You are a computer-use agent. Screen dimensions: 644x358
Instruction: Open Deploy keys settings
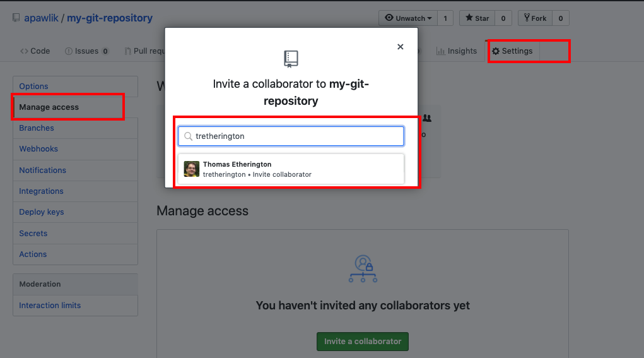[x=75, y=212]
